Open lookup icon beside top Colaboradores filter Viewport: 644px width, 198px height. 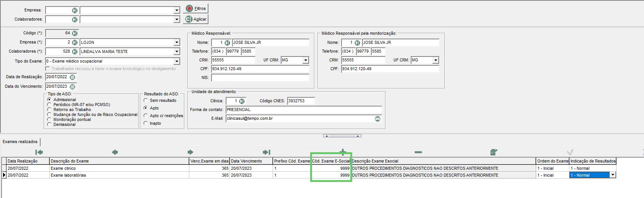75,19
